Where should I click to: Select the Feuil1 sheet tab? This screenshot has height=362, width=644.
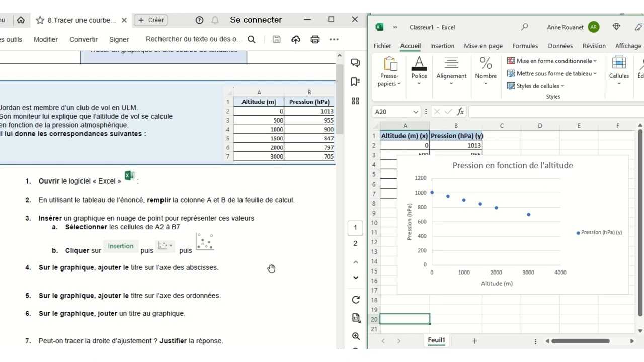(x=436, y=340)
